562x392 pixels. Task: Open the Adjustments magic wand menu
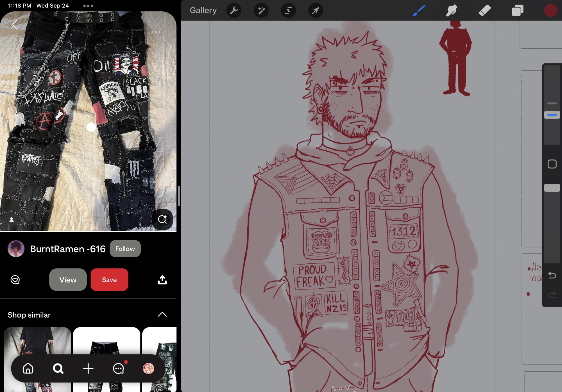tap(261, 11)
